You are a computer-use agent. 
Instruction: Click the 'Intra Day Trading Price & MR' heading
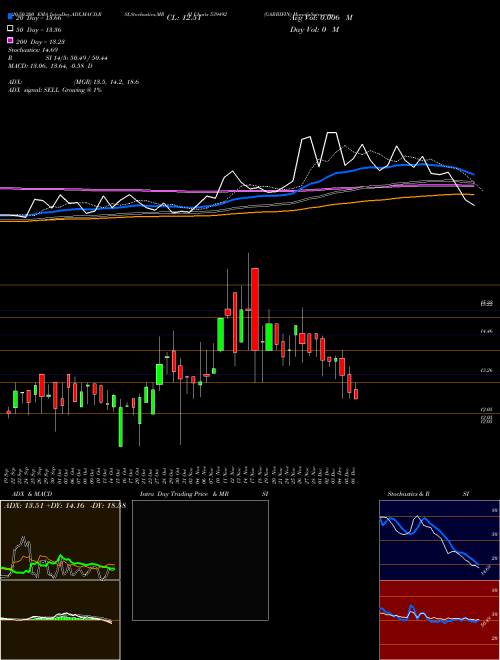[184, 494]
